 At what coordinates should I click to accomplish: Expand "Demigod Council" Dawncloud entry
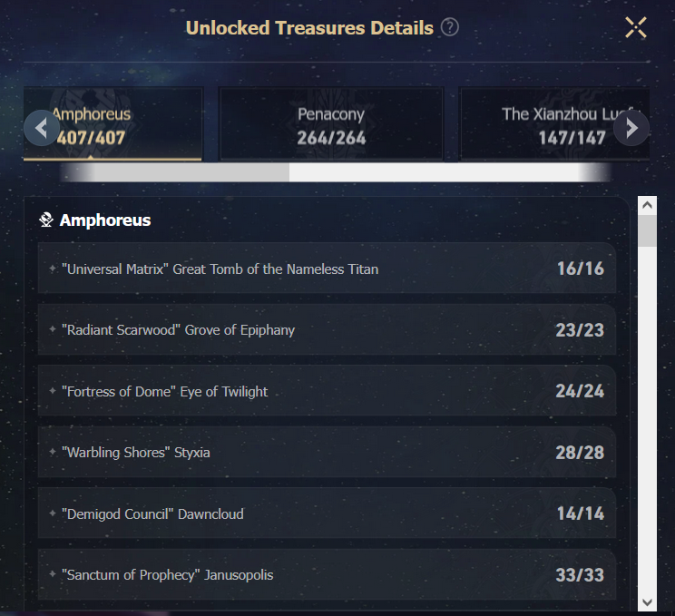click(x=327, y=513)
